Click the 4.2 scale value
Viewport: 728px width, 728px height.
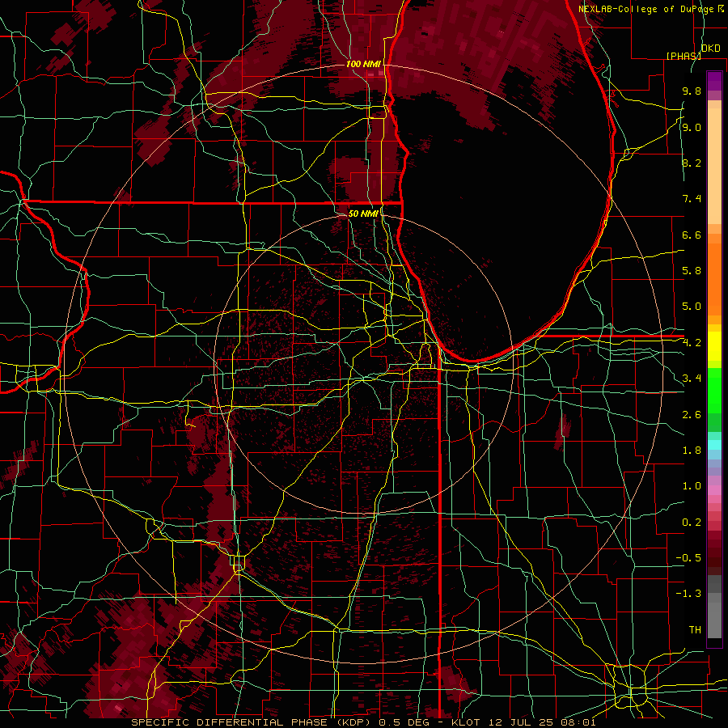pyautogui.click(x=692, y=343)
